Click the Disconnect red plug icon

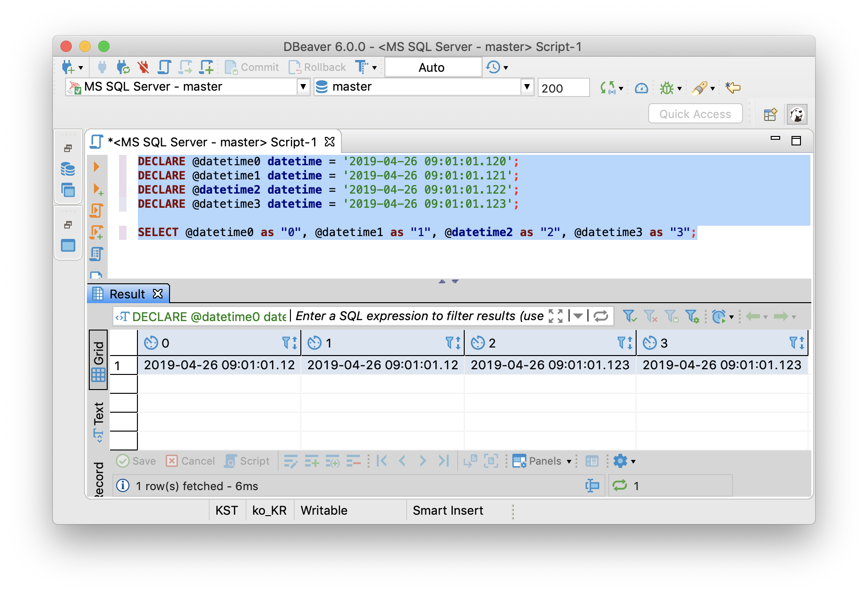[x=144, y=67]
